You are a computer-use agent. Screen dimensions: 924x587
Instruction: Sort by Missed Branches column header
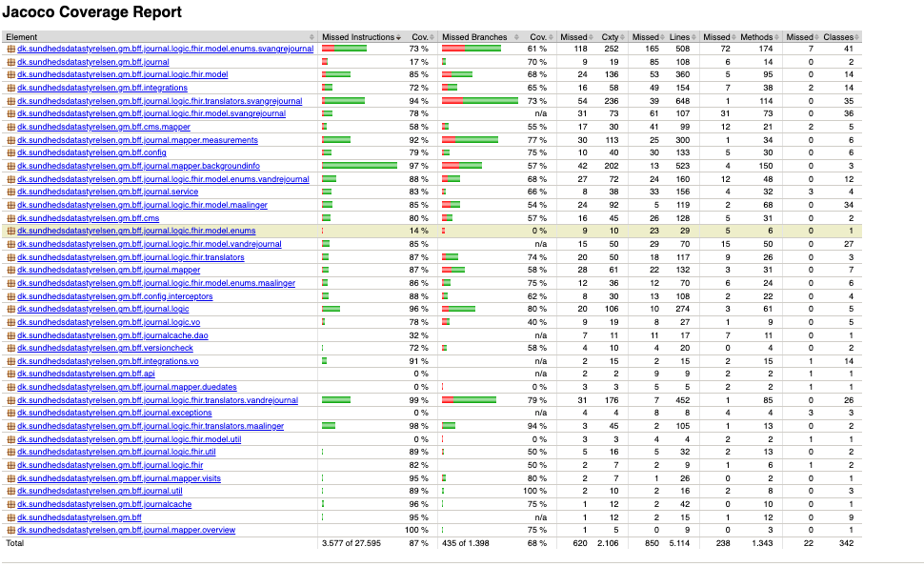[474, 36]
